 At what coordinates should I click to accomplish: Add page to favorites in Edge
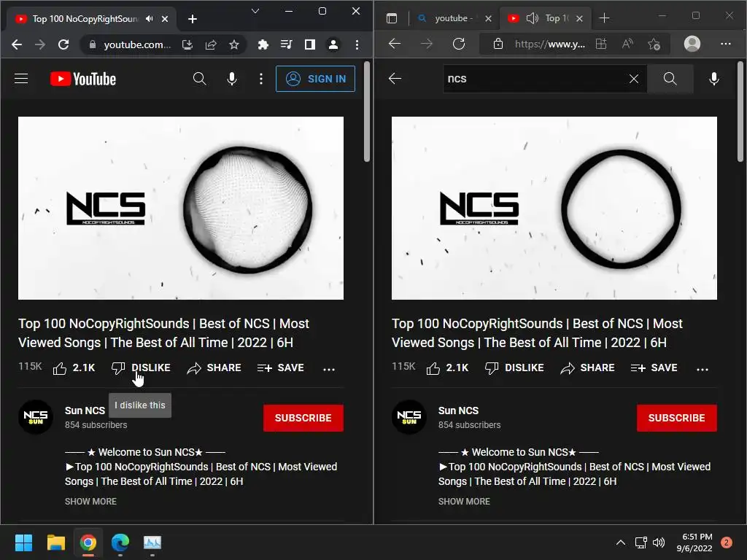tap(654, 44)
